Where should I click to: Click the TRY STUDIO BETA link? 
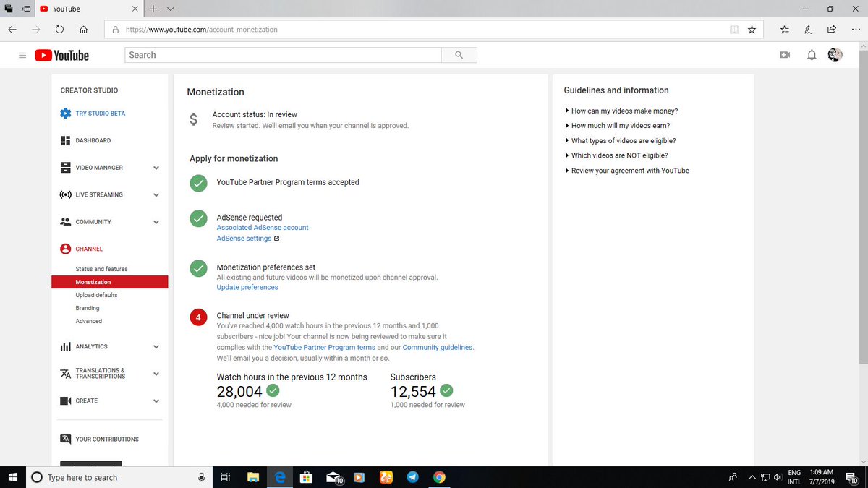[101, 114]
